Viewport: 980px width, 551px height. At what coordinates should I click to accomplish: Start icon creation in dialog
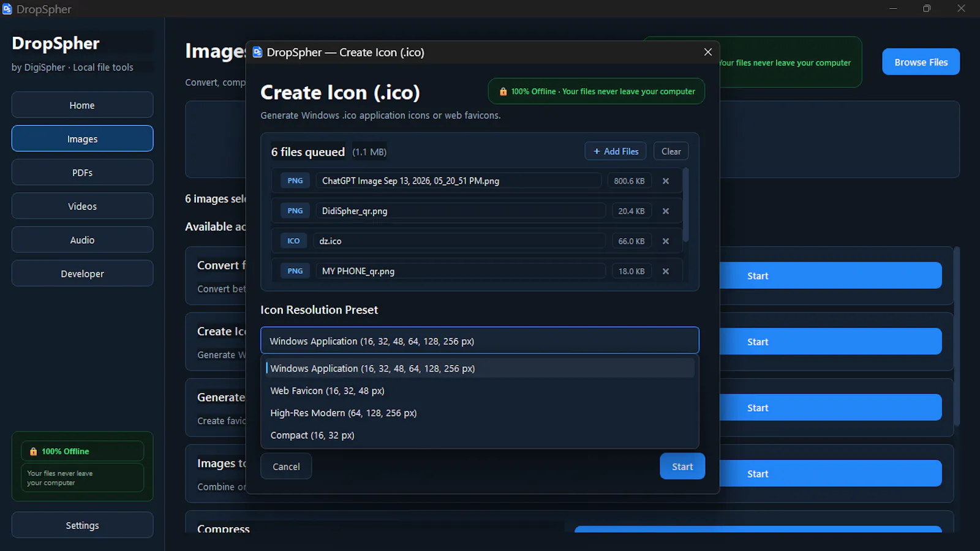[682, 467]
